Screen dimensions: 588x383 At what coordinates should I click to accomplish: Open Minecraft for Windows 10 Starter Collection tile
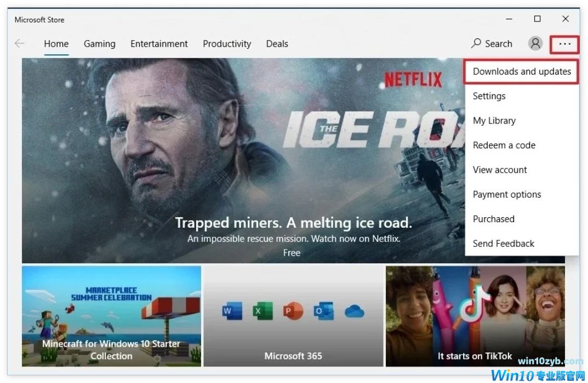coord(111,316)
